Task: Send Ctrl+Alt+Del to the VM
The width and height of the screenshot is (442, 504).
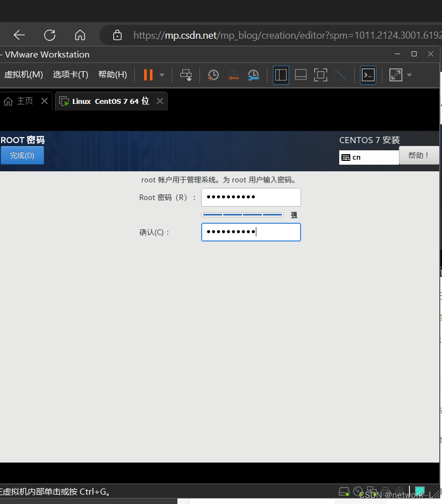Action: coord(186,75)
